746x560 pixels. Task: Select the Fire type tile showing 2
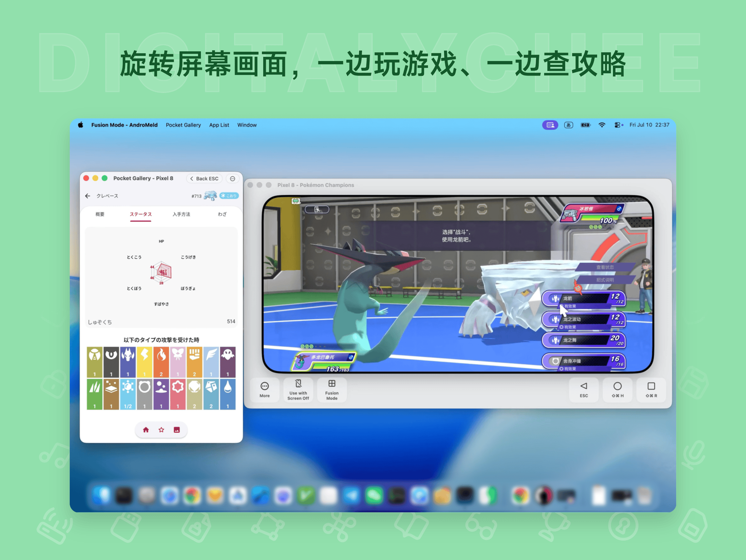point(161,362)
